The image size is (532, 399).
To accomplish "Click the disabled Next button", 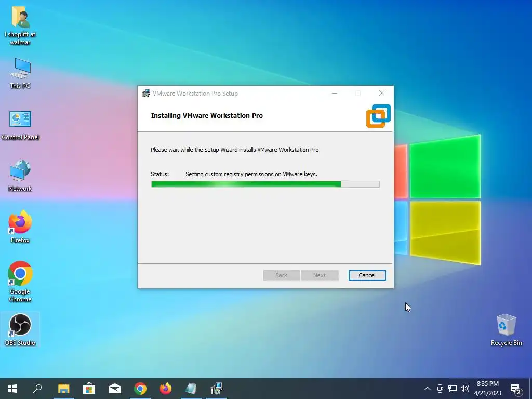I will 320,275.
